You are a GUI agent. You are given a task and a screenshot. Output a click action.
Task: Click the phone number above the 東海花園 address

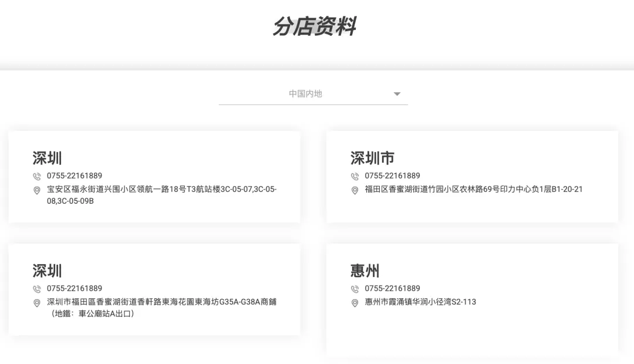click(75, 288)
